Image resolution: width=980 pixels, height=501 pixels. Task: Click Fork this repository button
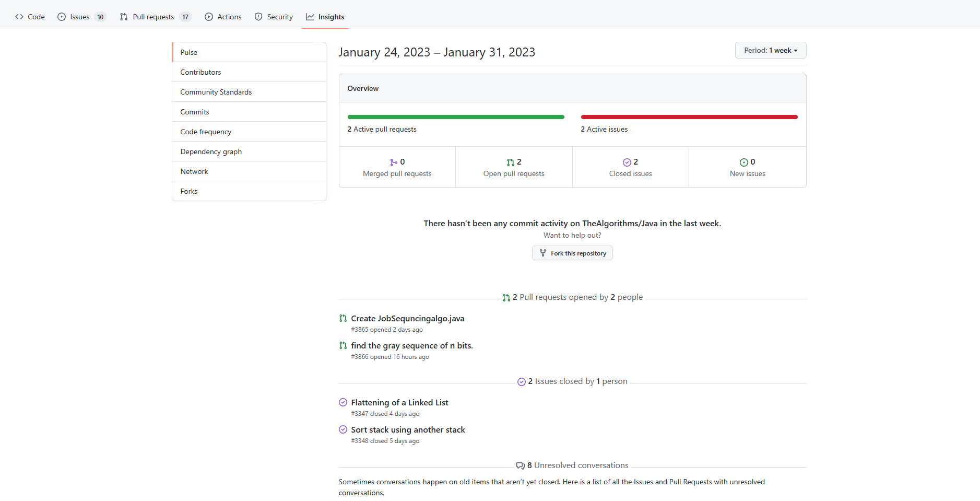(x=572, y=253)
